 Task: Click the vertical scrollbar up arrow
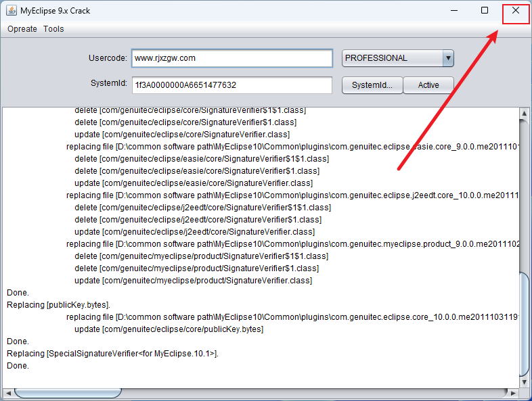pyautogui.click(x=524, y=113)
